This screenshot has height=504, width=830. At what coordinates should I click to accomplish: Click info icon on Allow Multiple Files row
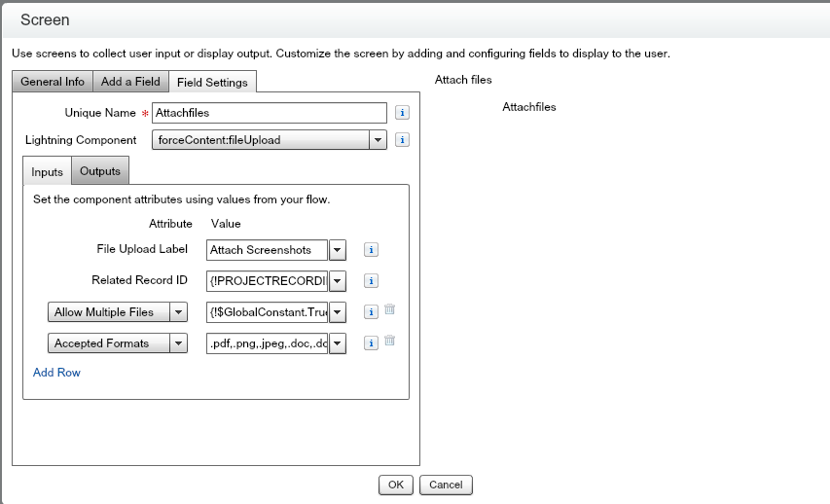(x=371, y=312)
